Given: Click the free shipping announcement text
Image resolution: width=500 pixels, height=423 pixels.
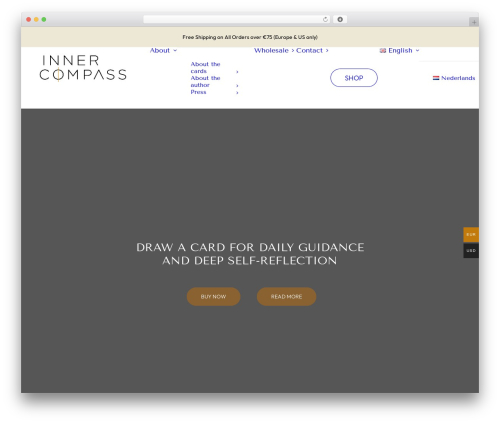Looking at the screenshot, I should [x=250, y=37].
